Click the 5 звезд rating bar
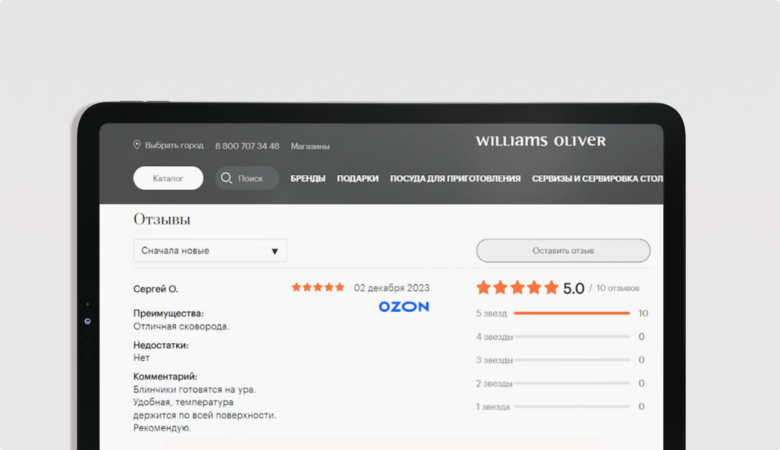The height and width of the screenshot is (450, 780). pos(571,313)
